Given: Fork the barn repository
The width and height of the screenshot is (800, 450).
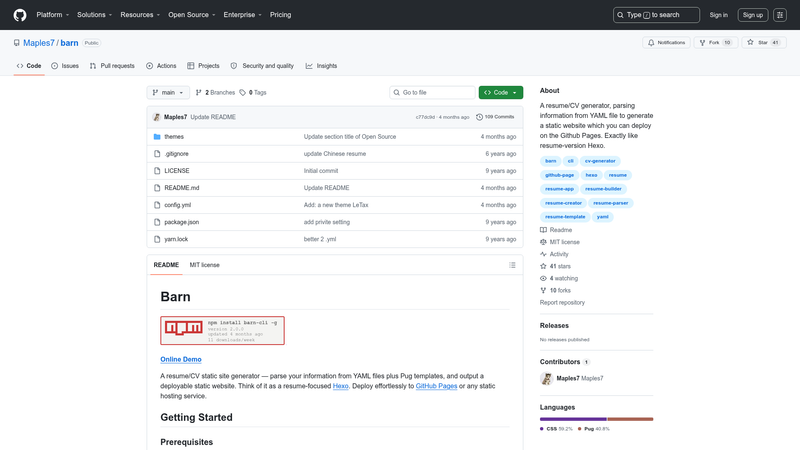Looking at the screenshot, I should (715, 43).
